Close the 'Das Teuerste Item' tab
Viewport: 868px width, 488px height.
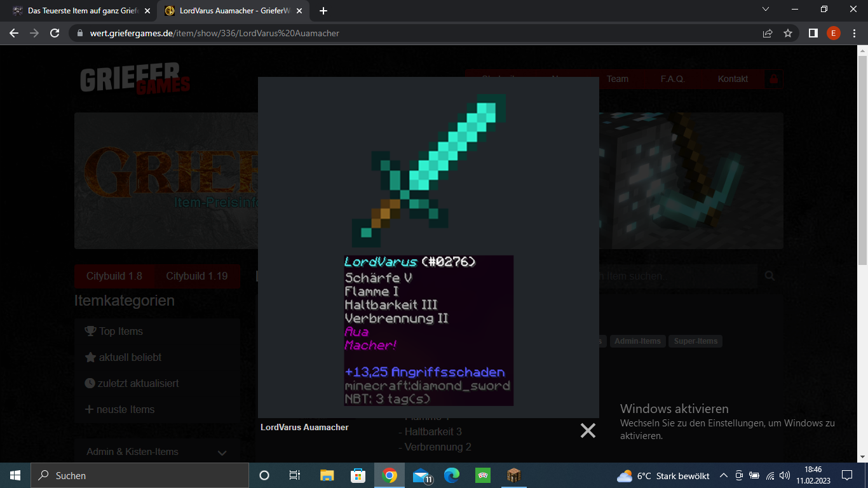147,11
